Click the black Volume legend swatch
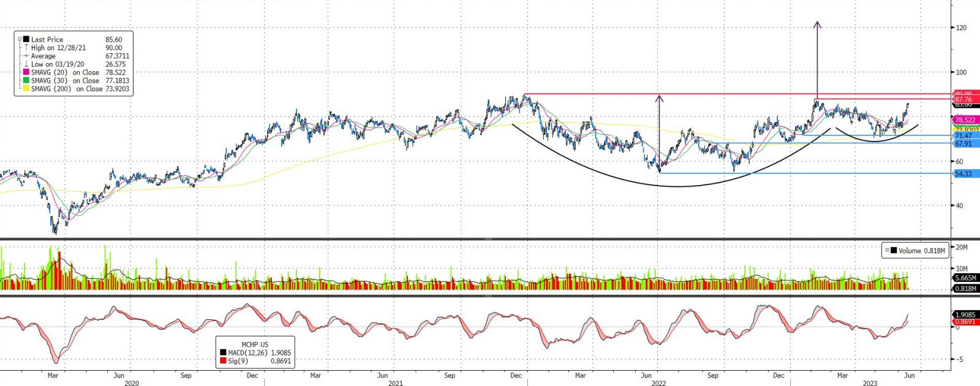 [x=894, y=251]
